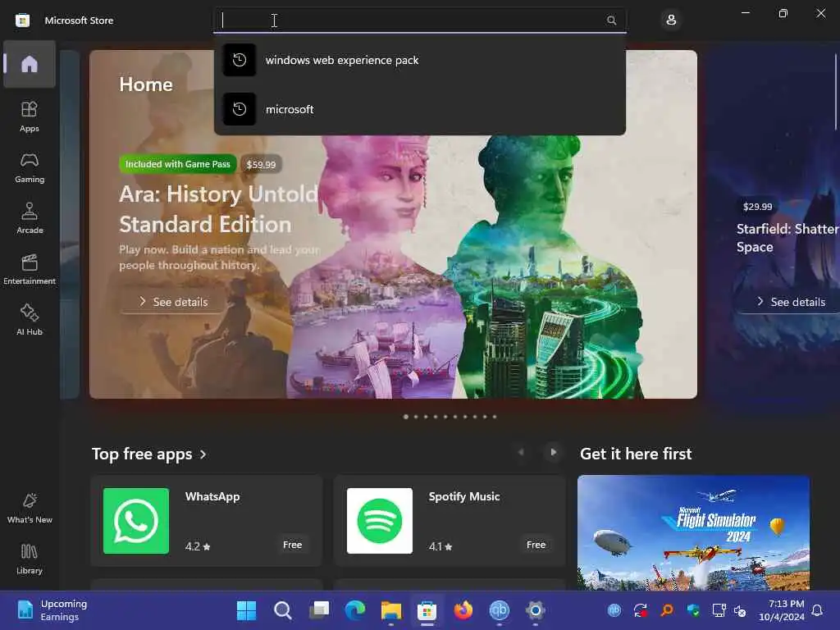Click the $29.99 Starfield price tag
The height and width of the screenshot is (630, 840).
757,207
